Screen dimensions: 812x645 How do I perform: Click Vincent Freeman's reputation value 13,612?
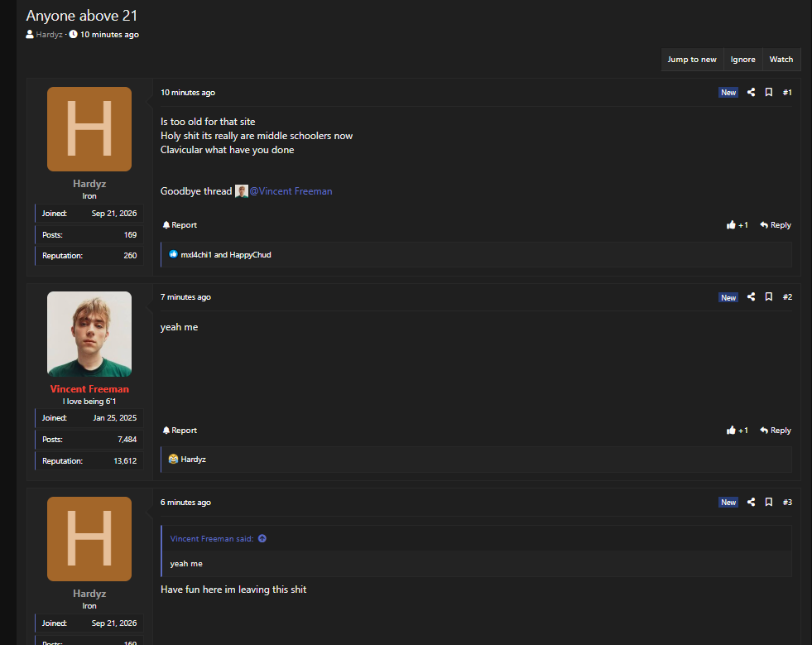(x=125, y=461)
